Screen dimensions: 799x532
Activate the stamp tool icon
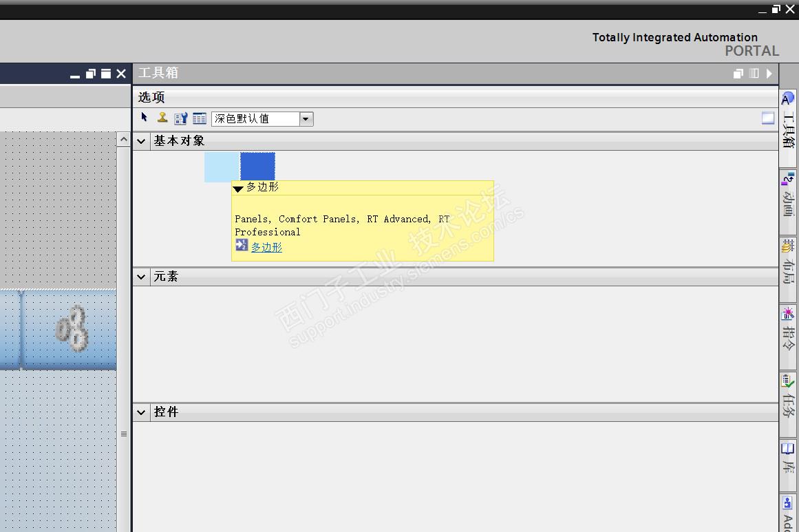162,118
